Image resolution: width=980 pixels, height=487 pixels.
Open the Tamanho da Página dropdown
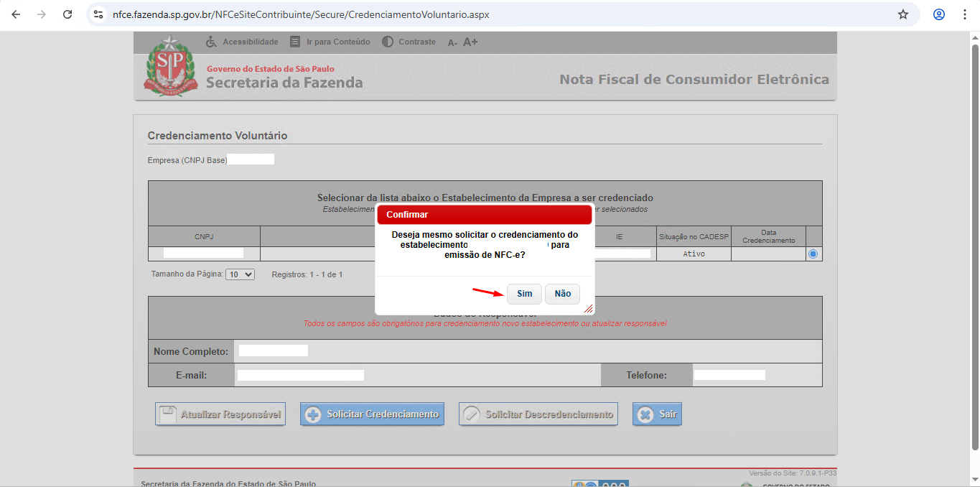240,274
